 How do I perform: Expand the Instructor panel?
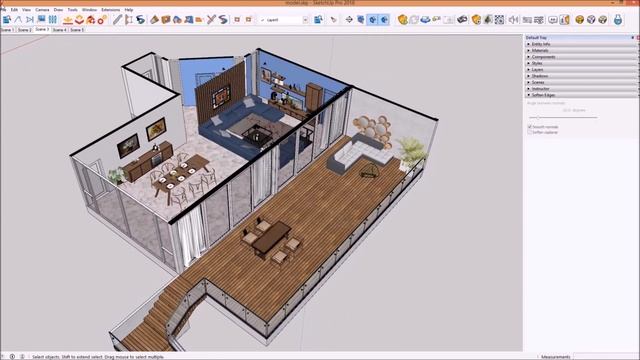(581, 89)
